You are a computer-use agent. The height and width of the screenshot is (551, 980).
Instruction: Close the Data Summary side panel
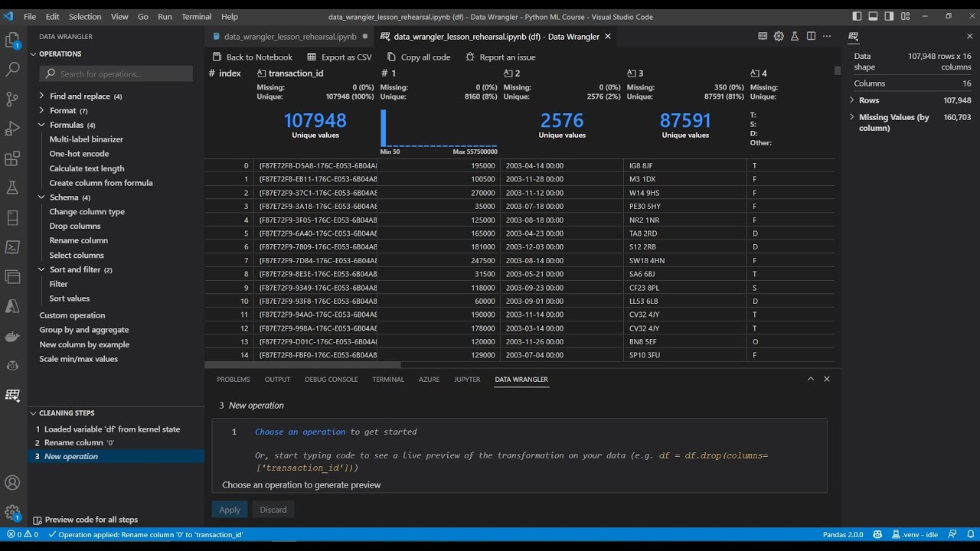click(x=969, y=36)
